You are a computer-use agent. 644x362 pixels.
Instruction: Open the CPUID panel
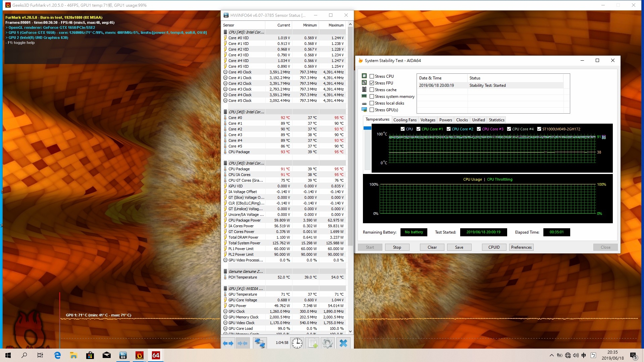click(494, 247)
